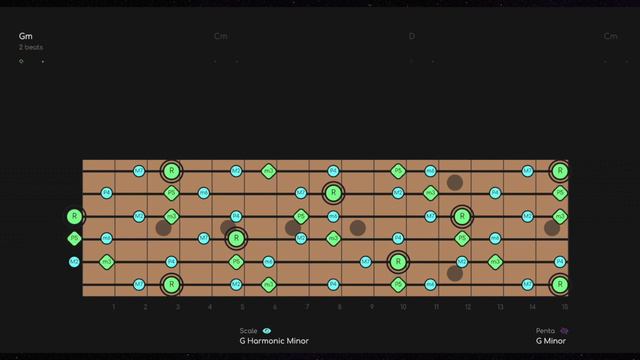The width and height of the screenshot is (640, 360).
Task: Click m3 diamond on D string fret 8
Action: pyautogui.click(x=333, y=238)
